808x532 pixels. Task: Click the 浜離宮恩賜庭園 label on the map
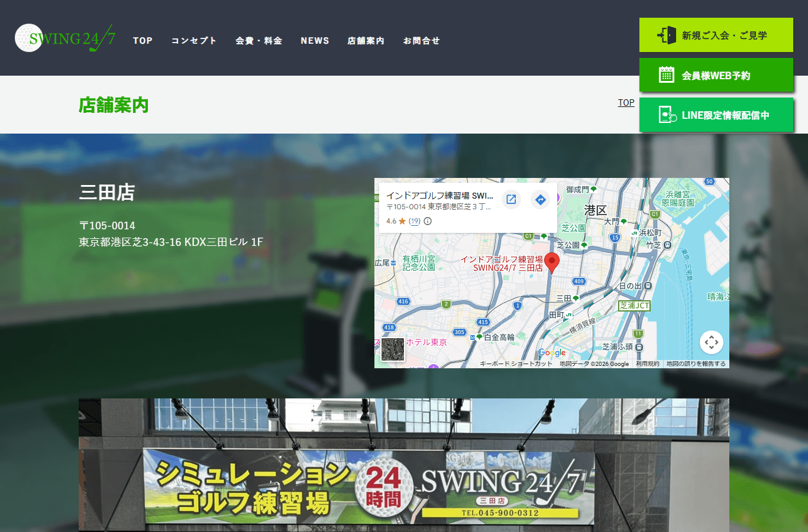click(x=678, y=199)
